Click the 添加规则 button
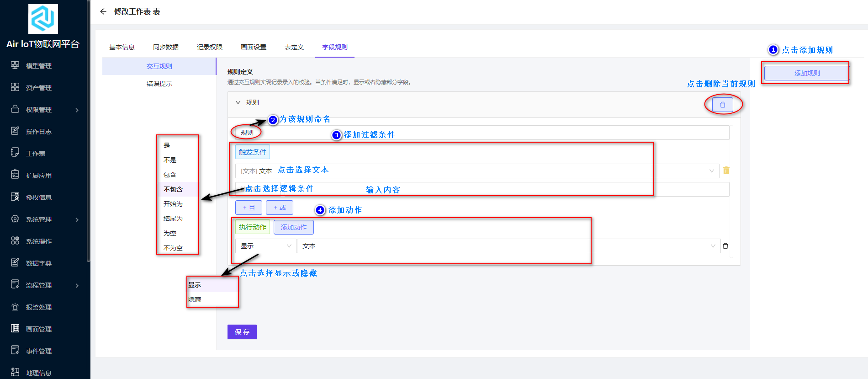This screenshot has width=868, height=379. click(807, 73)
